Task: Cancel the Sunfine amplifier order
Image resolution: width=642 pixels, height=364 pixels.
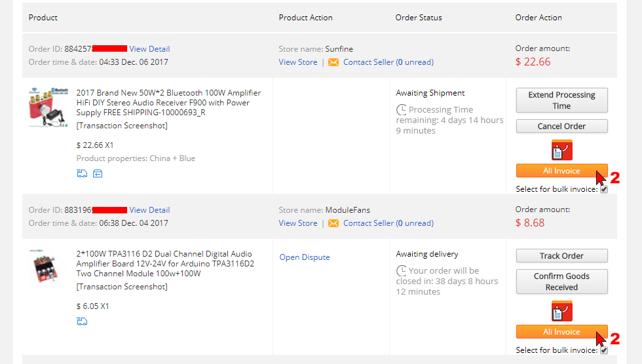Action: 562,126
